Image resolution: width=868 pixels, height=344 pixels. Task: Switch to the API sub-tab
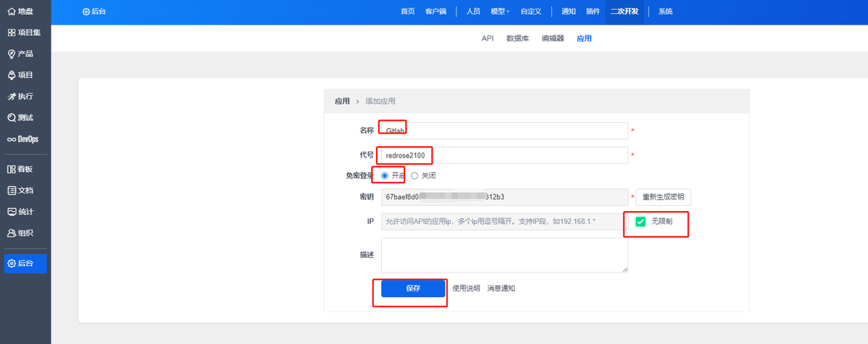point(488,38)
